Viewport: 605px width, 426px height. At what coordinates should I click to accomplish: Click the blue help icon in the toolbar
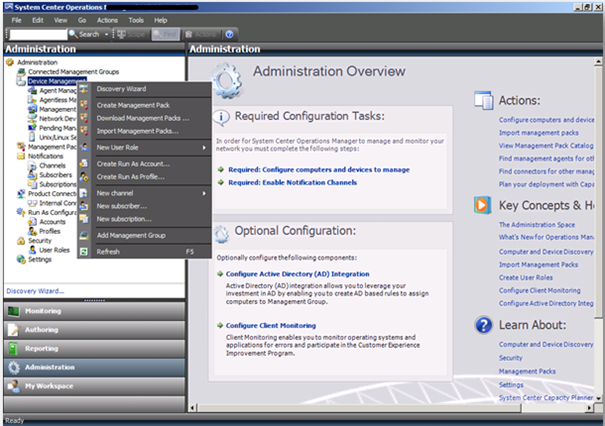229,34
